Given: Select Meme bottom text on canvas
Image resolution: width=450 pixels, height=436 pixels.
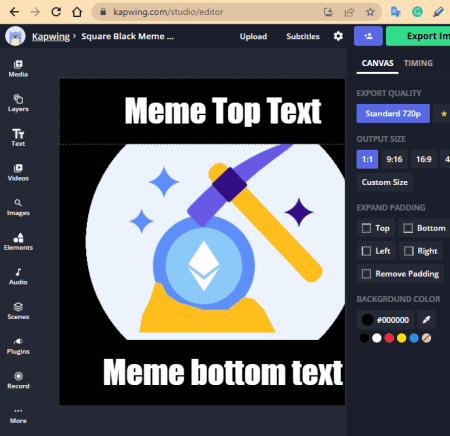Looking at the screenshot, I should click(x=223, y=372).
